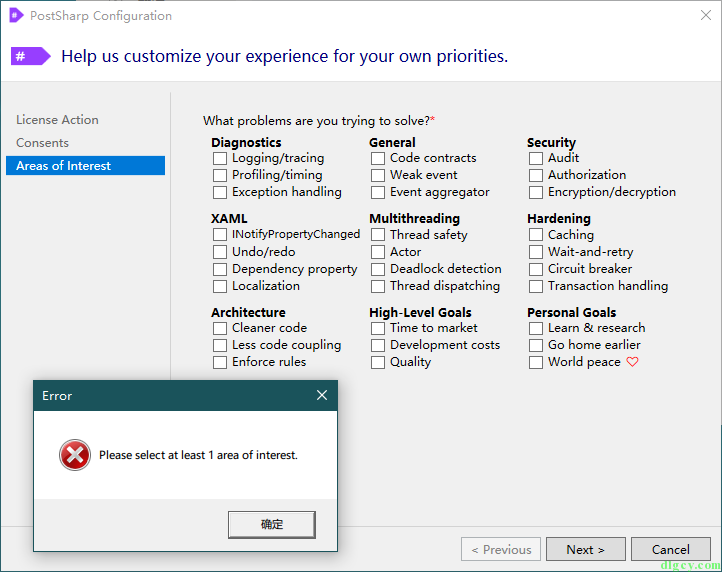Check the Audit checkbox

536,158
